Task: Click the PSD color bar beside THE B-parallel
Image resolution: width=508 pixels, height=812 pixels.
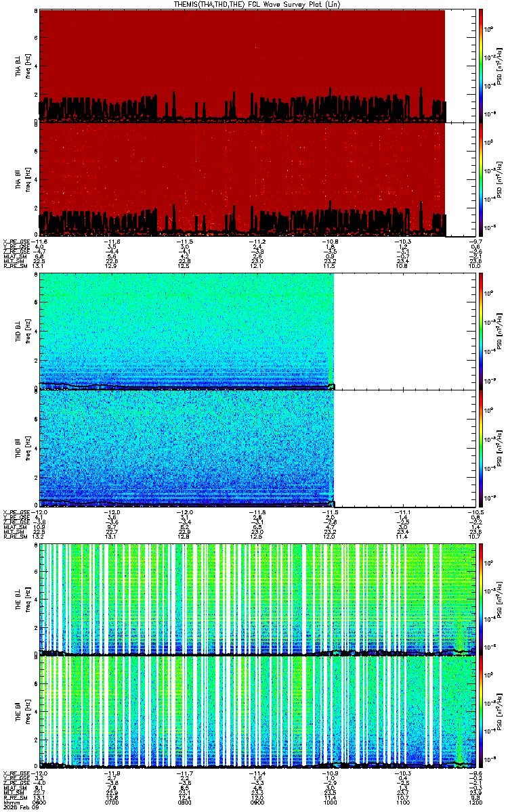Action: click(x=481, y=713)
